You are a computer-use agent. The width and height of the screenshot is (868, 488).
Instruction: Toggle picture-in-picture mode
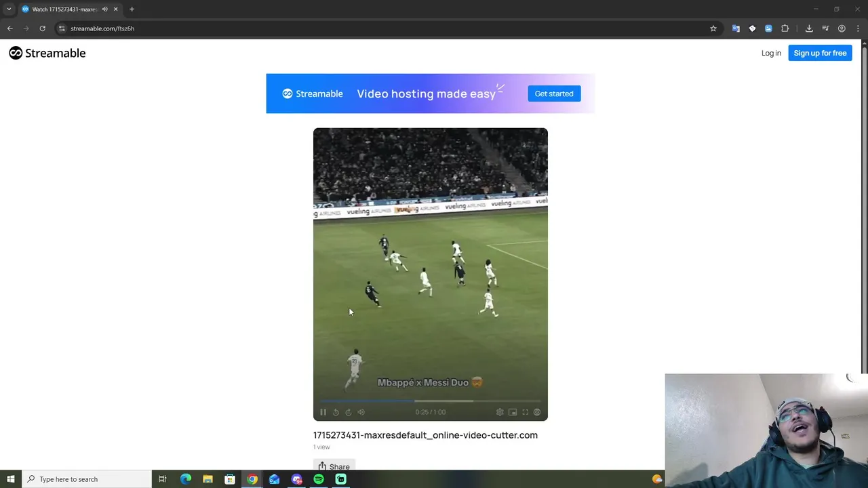tap(513, 412)
